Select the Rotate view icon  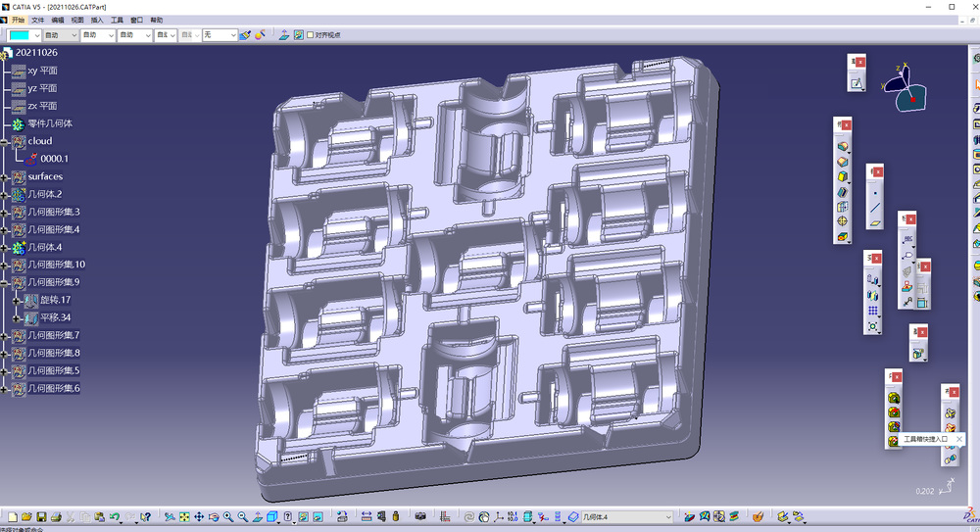click(214, 517)
